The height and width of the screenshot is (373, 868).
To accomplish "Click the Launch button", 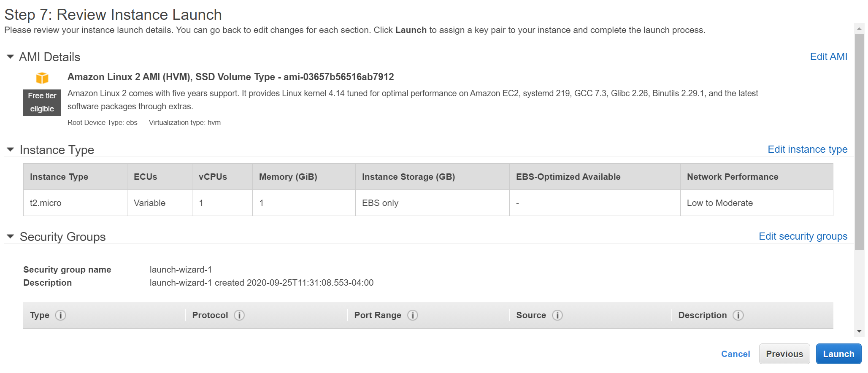I will (838, 354).
